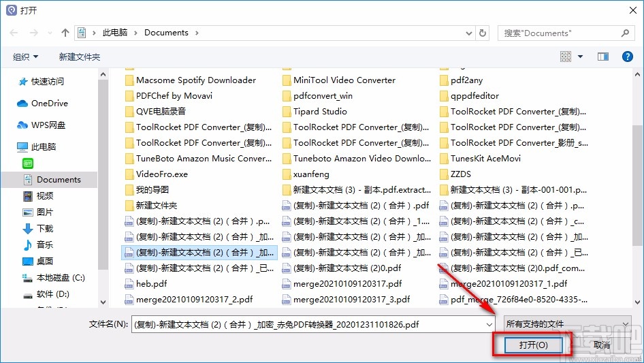Select pdf_merge_726f84e0-8520-4335 file
The image size is (644, 363).
click(x=514, y=299)
